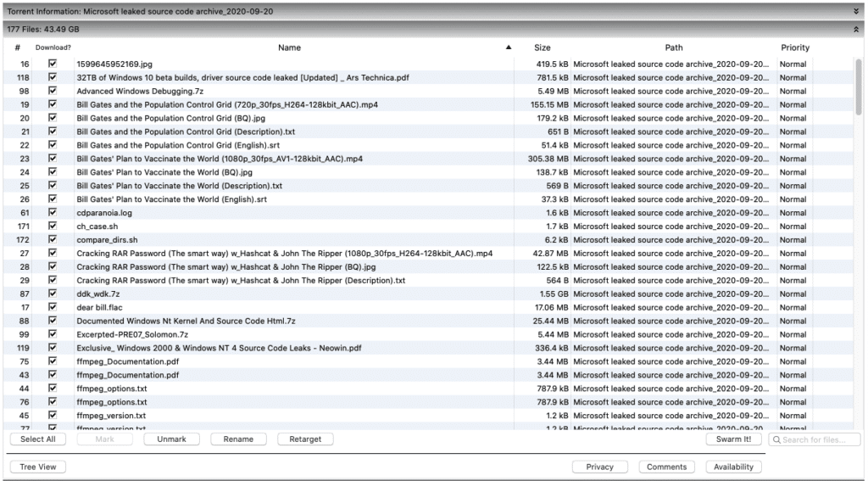Image resolution: width=868 pixels, height=481 pixels.
Task: Open the Availability panel
Action: point(734,467)
